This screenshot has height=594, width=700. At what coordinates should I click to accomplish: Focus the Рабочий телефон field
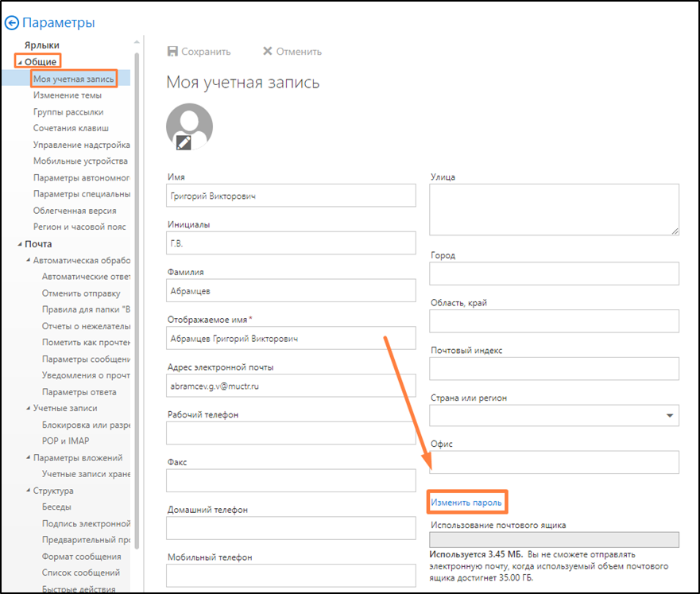(x=291, y=433)
